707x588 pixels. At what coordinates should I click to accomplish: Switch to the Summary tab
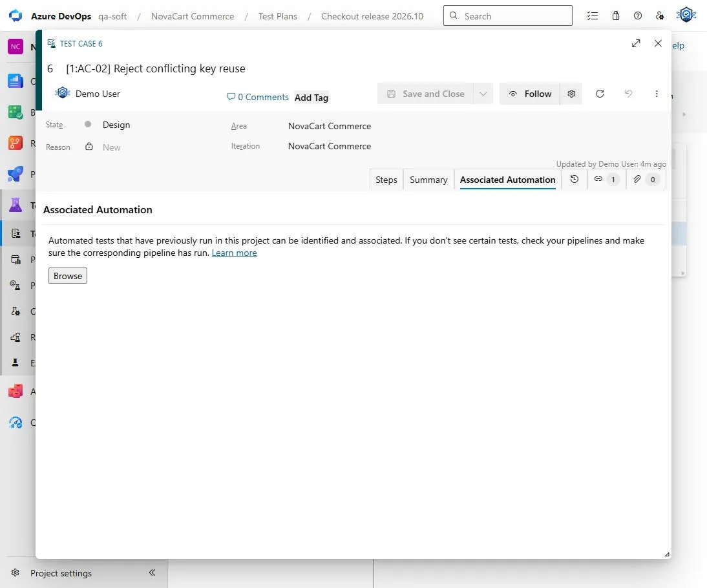coord(428,180)
